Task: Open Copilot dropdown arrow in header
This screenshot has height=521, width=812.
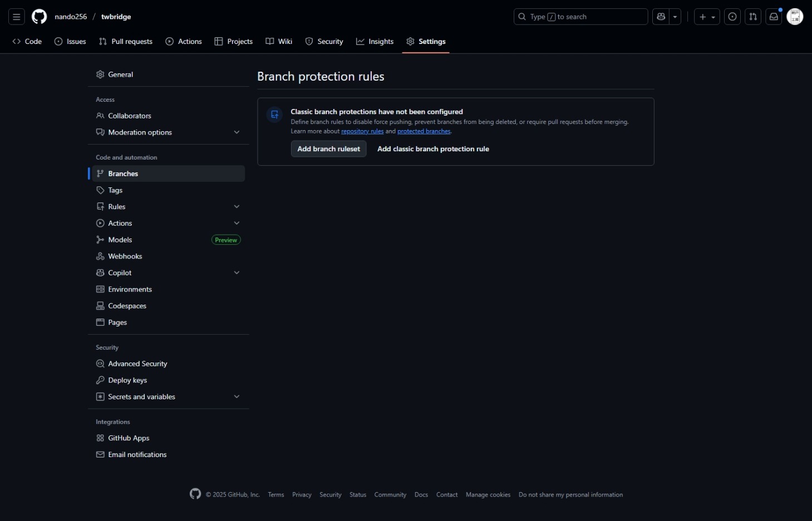Action: click(675, 17)
